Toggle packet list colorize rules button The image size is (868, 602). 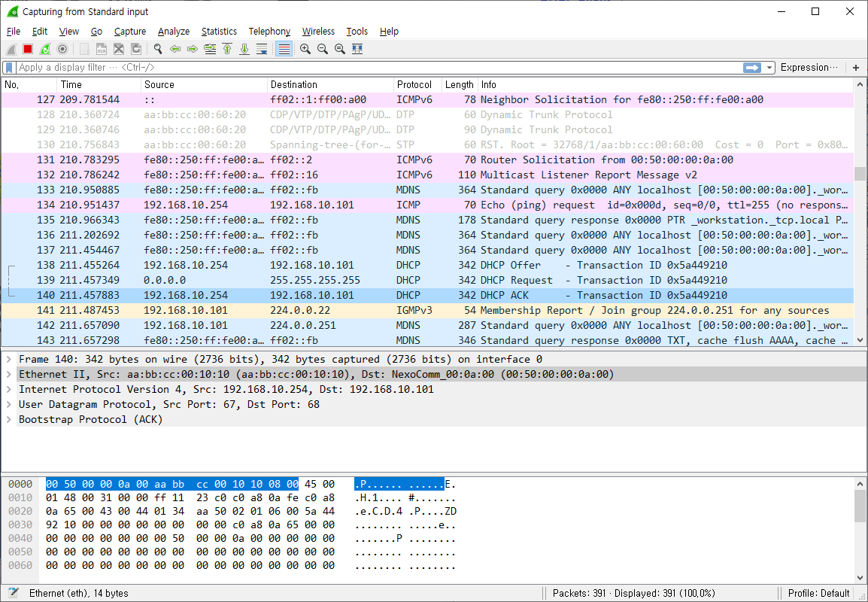pyautogui.click(x=284, y=50)
